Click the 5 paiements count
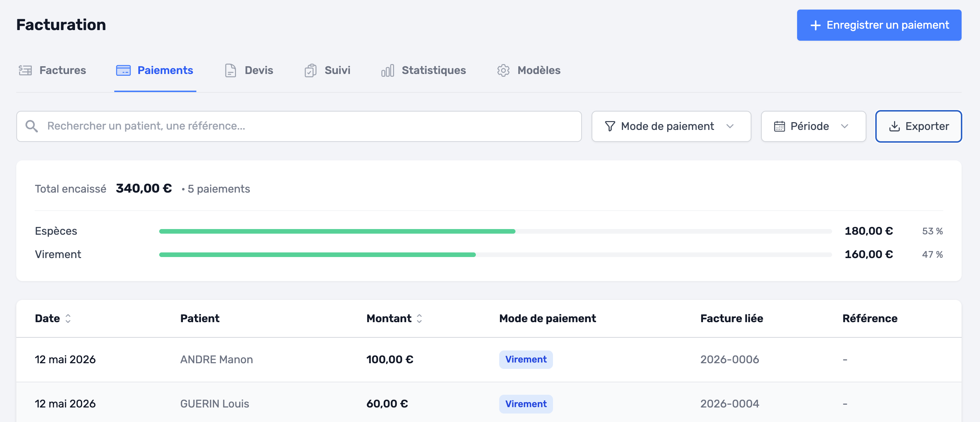Screen dimensions: 980x422 [x=219, y=189]
